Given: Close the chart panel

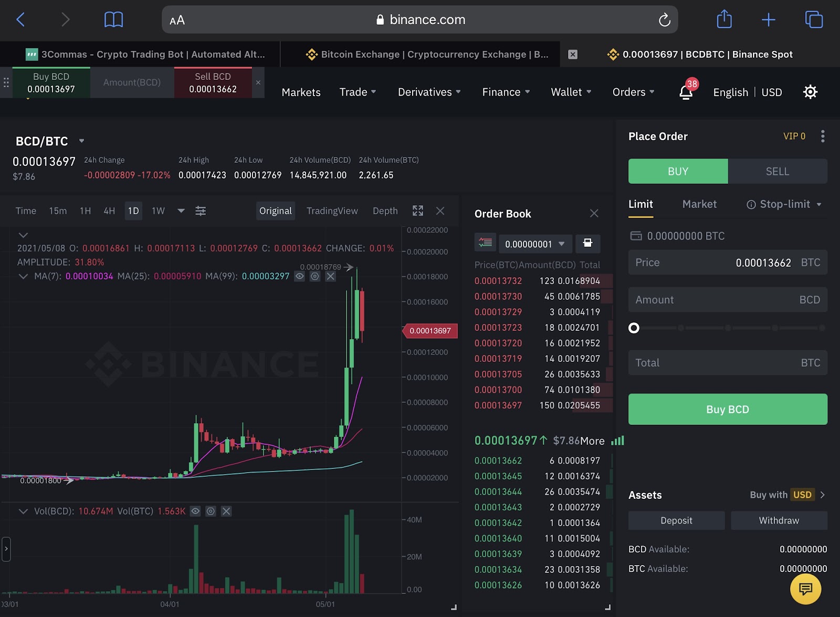Looking at the screenshot, I should (440, 211).
